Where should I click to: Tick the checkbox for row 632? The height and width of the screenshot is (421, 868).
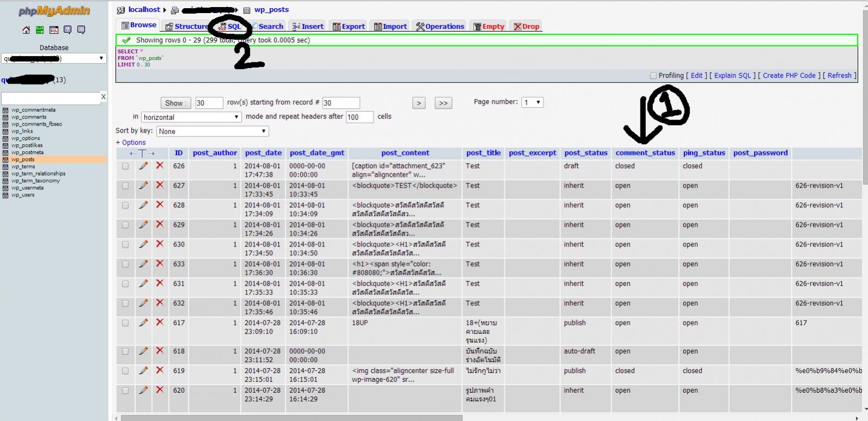pyautogui.click(x=125, y=304)
